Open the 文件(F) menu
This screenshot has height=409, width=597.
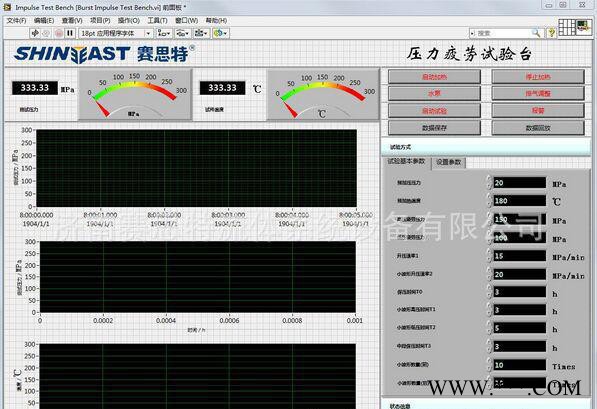point(16,20)
